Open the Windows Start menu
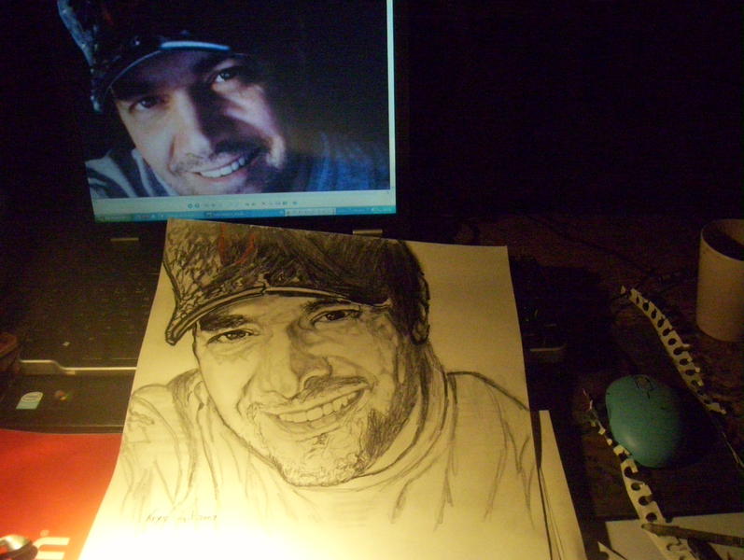Screen dimensions: 744x560 coord(110,217)
